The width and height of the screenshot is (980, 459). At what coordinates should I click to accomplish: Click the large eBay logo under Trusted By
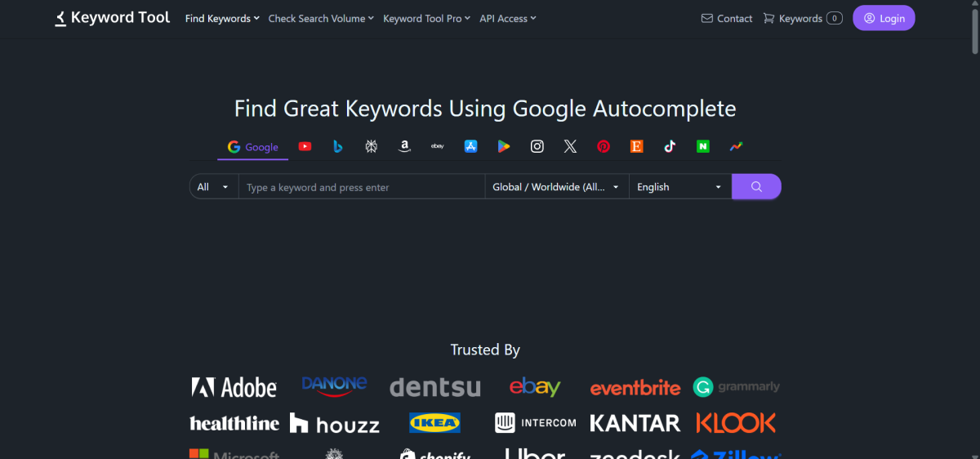click(x=535, y=386)
